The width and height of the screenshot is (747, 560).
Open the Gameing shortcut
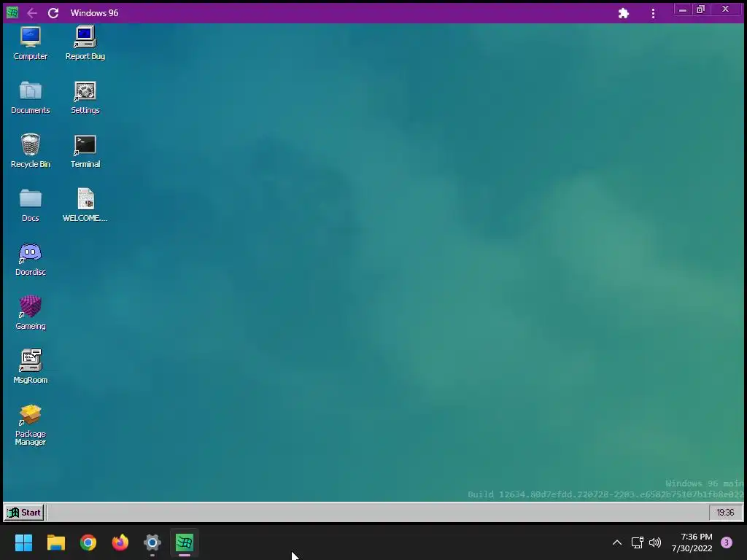pyautogui.click(x=30, y=314)
